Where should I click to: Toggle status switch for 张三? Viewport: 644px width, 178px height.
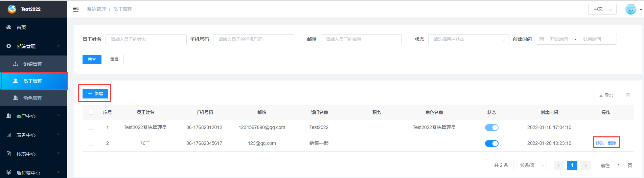point(492,143)
